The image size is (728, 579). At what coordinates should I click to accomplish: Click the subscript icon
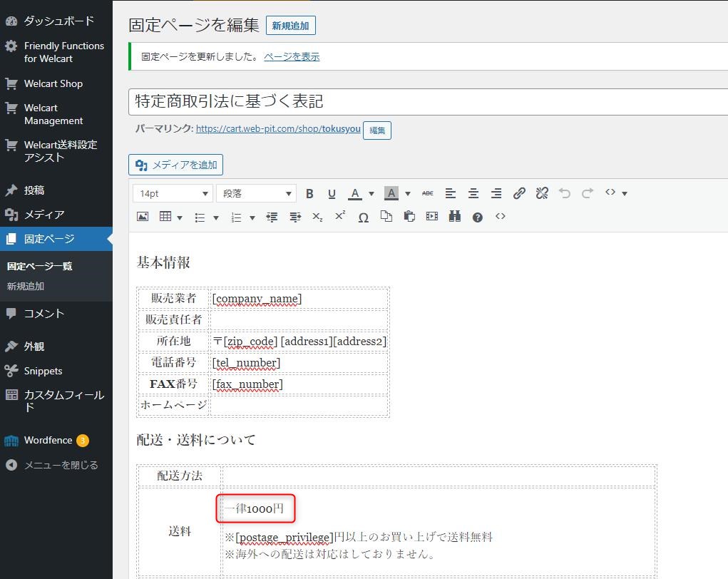317,217
